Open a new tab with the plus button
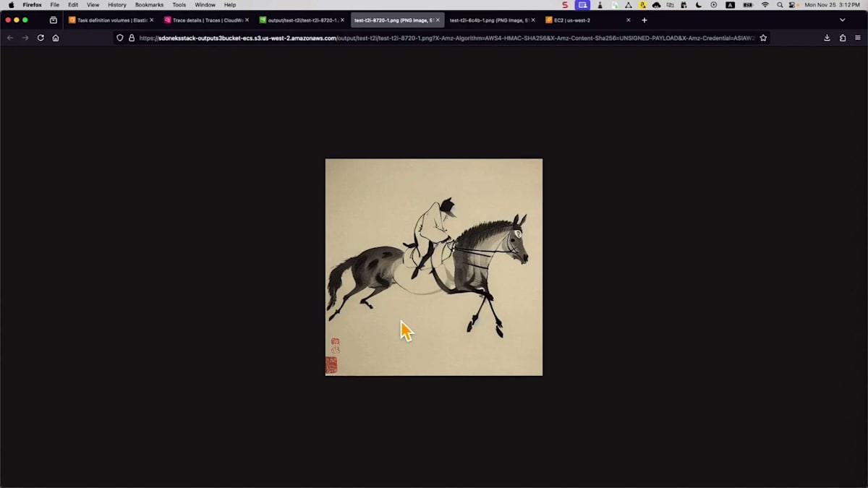Image resolution: width=868 pixels, height=488 pixels. click(x=644, y=20)
